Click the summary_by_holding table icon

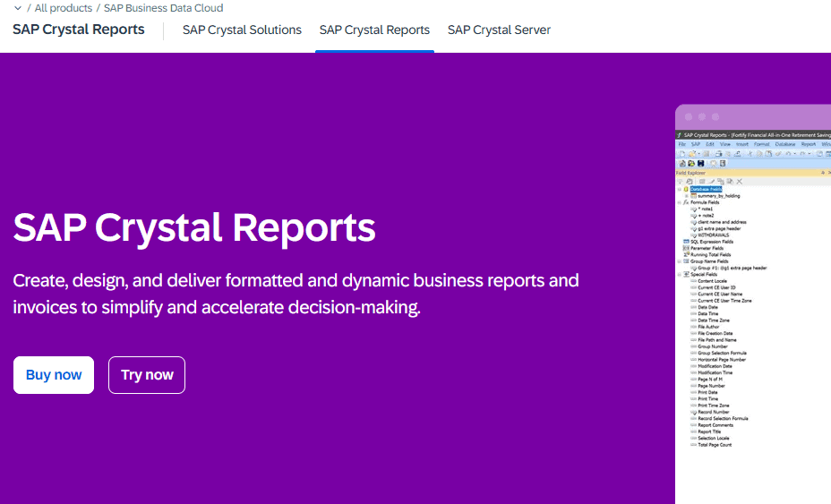click(x=693, y=196)
